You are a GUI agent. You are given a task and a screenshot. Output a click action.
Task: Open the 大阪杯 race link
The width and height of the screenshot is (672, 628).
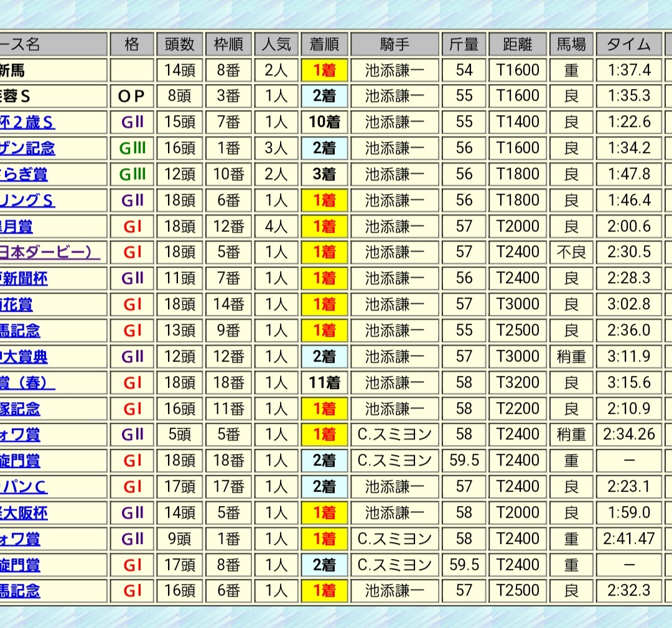tap(24, 513)
